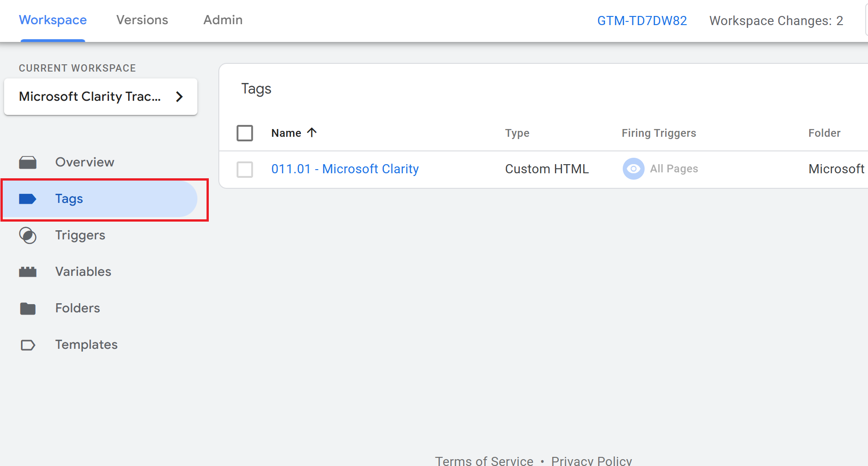868x466 pixels.
Task: Sort by the Name column header
Action: pyautogui.click(x=286, y=133)
